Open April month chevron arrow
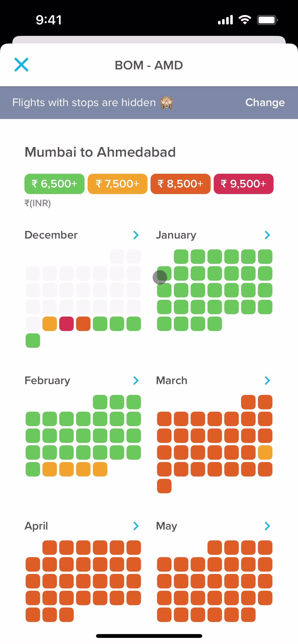 (x=136, y=526)
